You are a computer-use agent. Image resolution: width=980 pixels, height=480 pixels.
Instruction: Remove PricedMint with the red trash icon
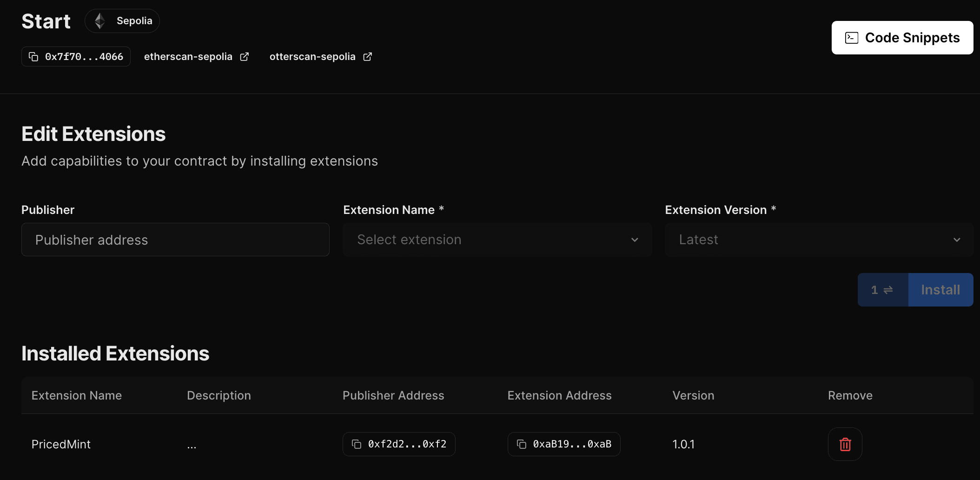845,444
